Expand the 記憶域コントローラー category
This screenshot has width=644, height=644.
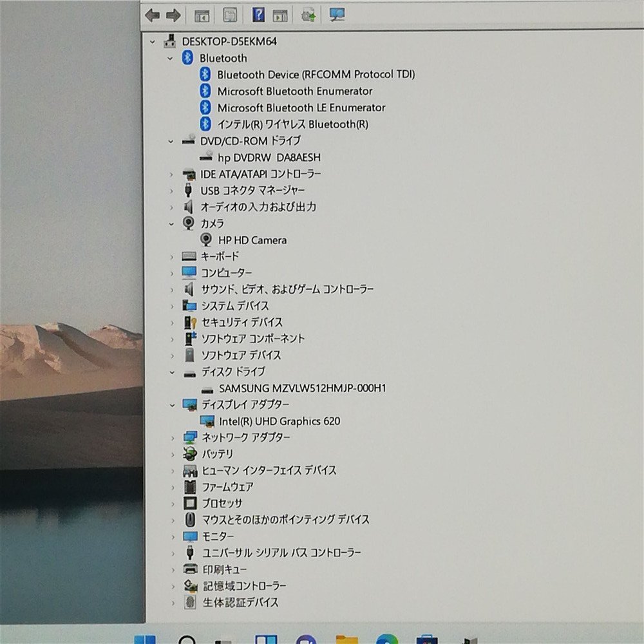(173, 587)
